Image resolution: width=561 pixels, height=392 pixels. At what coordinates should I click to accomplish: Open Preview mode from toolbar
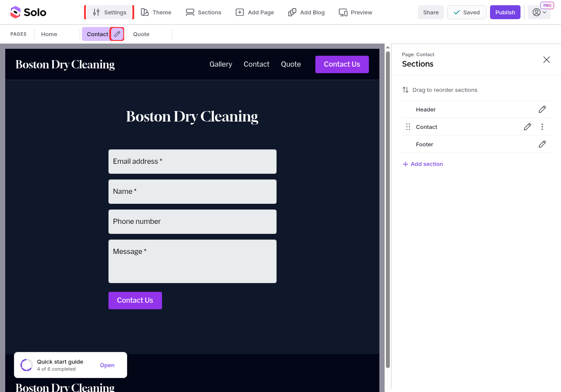[x=355, y=12]
